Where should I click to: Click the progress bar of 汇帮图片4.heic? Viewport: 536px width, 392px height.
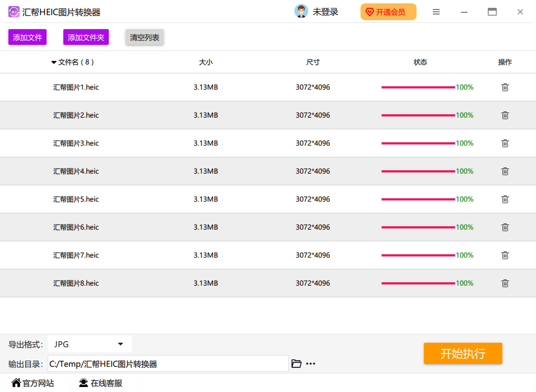(418, 171)
